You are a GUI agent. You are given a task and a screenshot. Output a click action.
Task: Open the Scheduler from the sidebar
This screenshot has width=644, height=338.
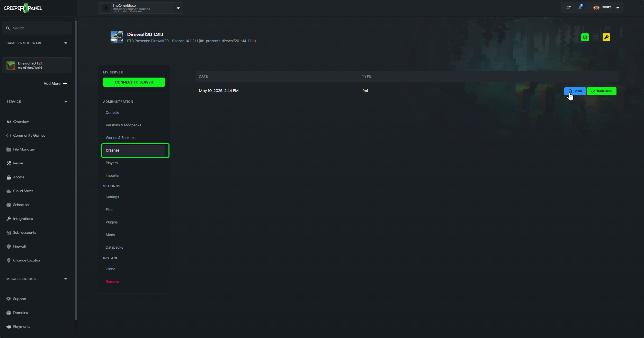21,205
